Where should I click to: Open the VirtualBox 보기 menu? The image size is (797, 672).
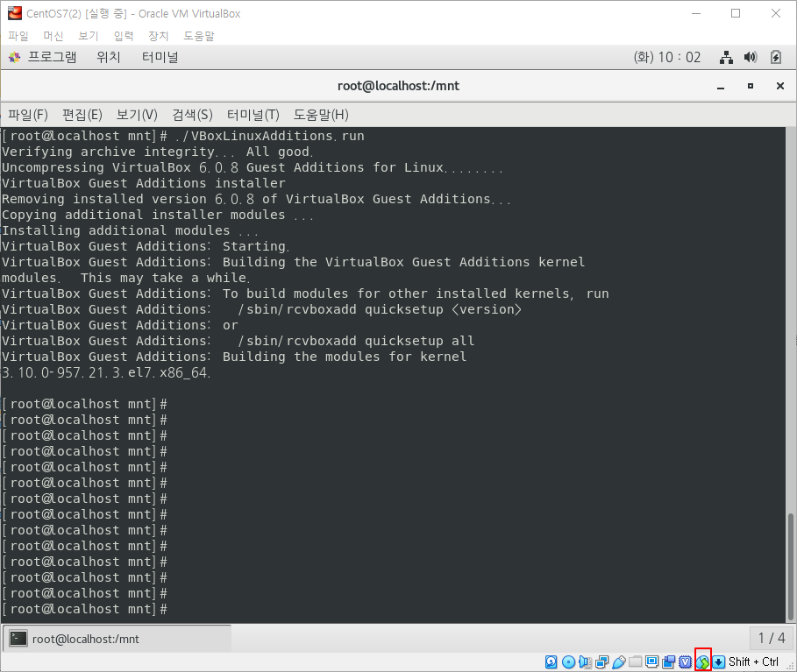(88, 36)
